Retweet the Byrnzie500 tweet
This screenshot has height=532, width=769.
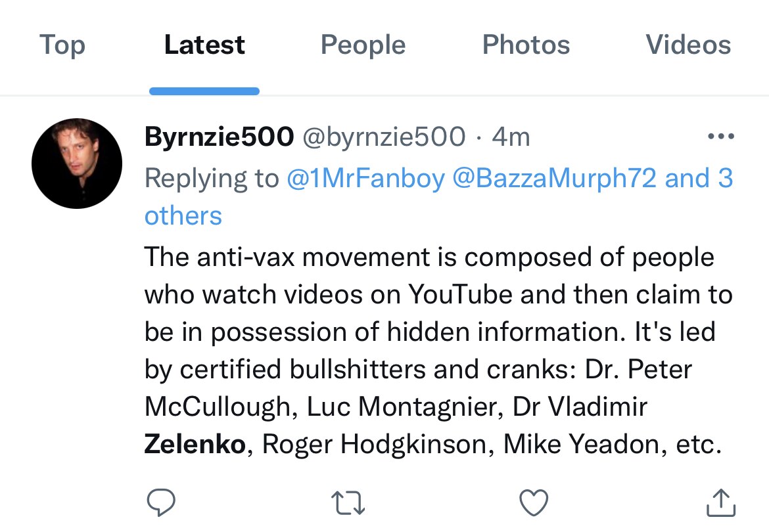click(x=348, y=503)
